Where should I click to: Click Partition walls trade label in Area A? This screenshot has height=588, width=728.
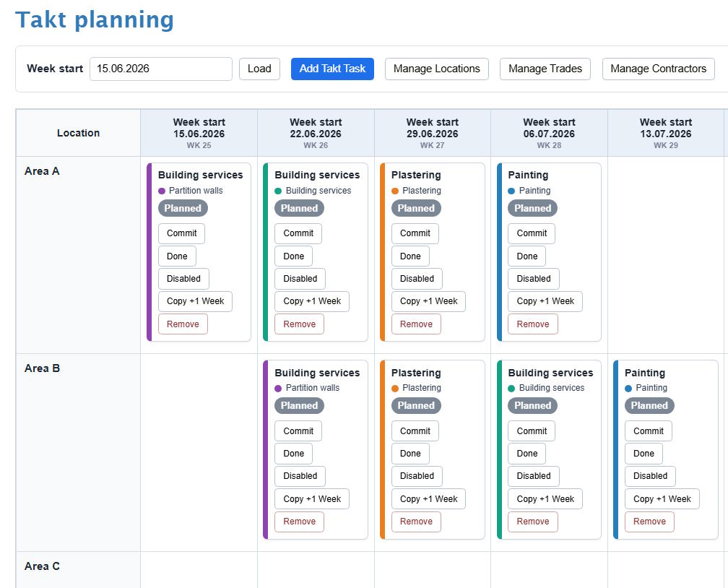[196, 191]
